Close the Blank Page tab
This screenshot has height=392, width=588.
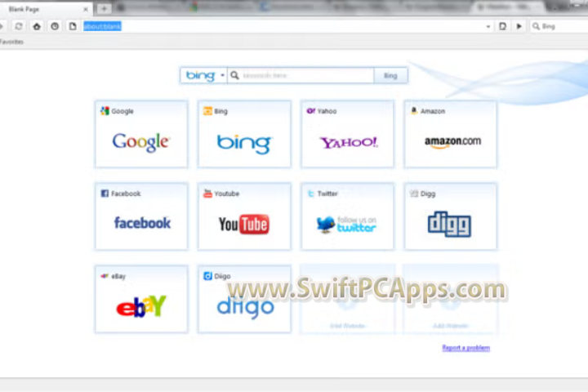(x=86, y=9)
